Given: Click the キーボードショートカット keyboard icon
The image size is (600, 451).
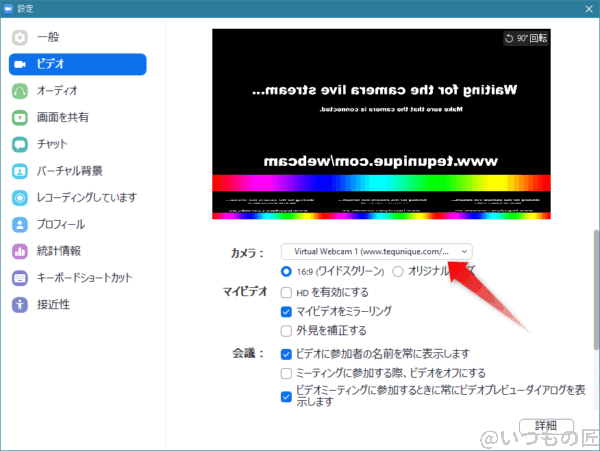Looking at the screenshot, I should [x=20, y=278].
